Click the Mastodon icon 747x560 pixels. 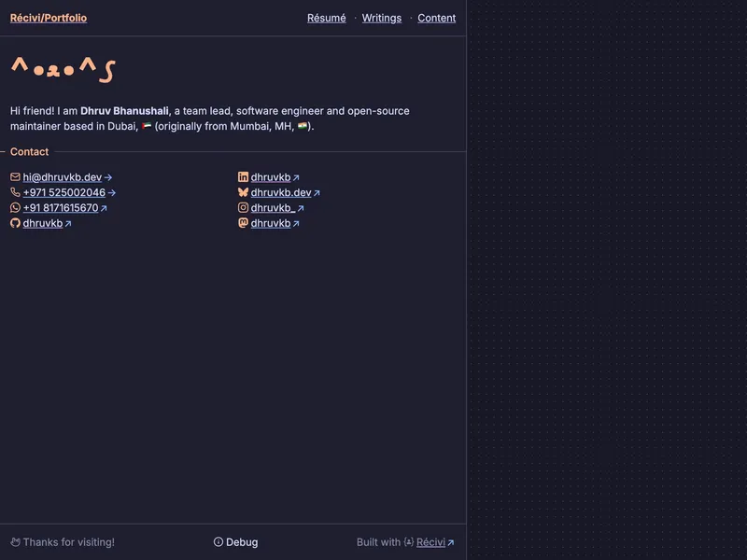point(243,224)
